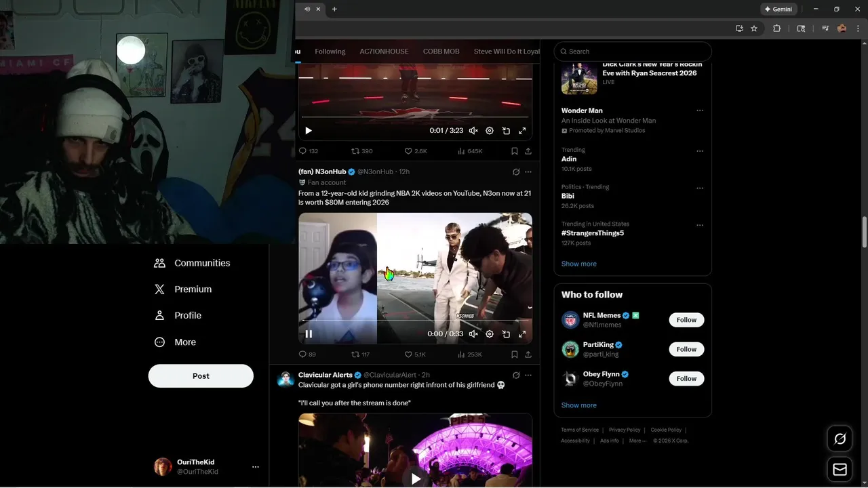Image resolution: width=868 pixels, height=488 pixels.
Task: Bookmark the post with 645K views
Action: (515, 151)
